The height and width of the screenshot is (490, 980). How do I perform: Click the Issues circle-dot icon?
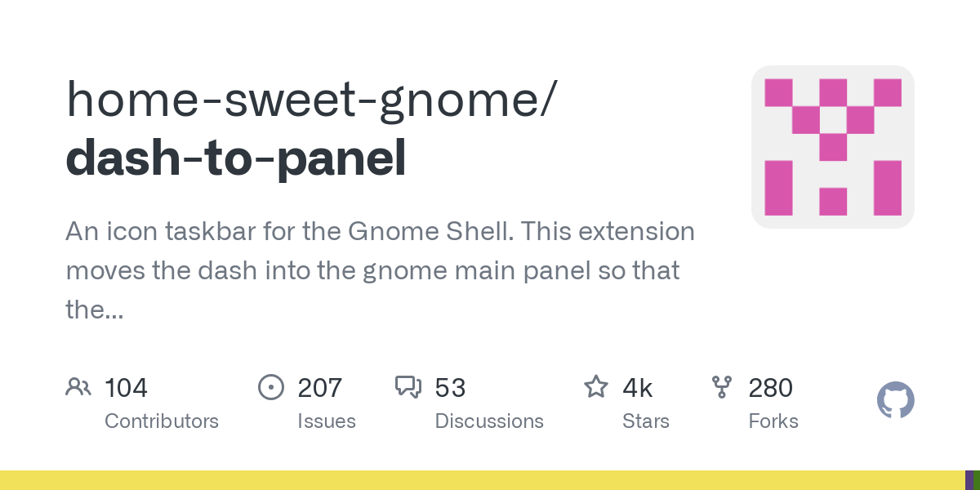click(270, 387)
